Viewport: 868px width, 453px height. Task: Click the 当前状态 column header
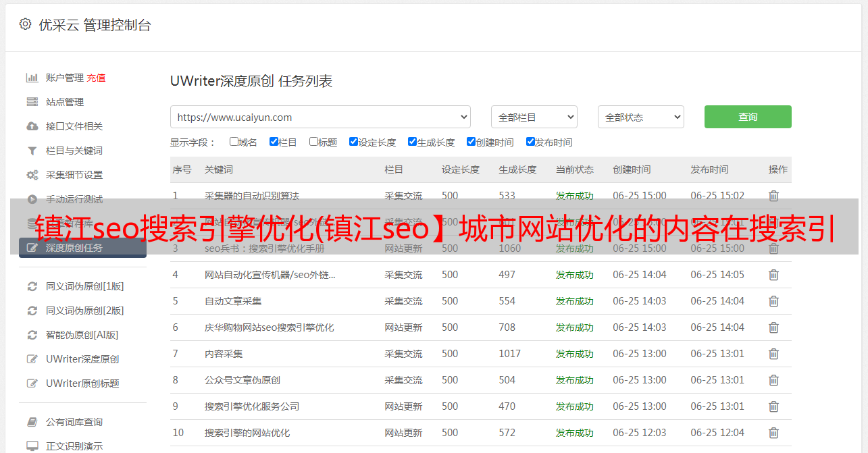(x=575, y=169)
